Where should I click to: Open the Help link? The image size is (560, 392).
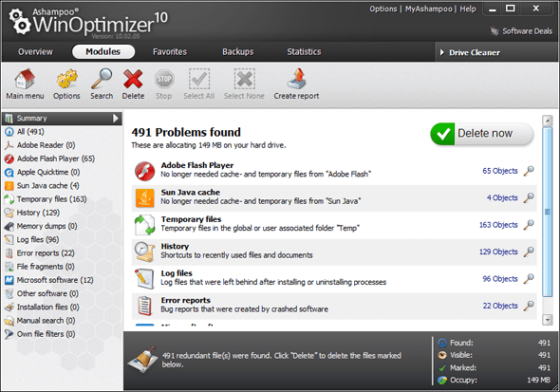pos(468,9)
